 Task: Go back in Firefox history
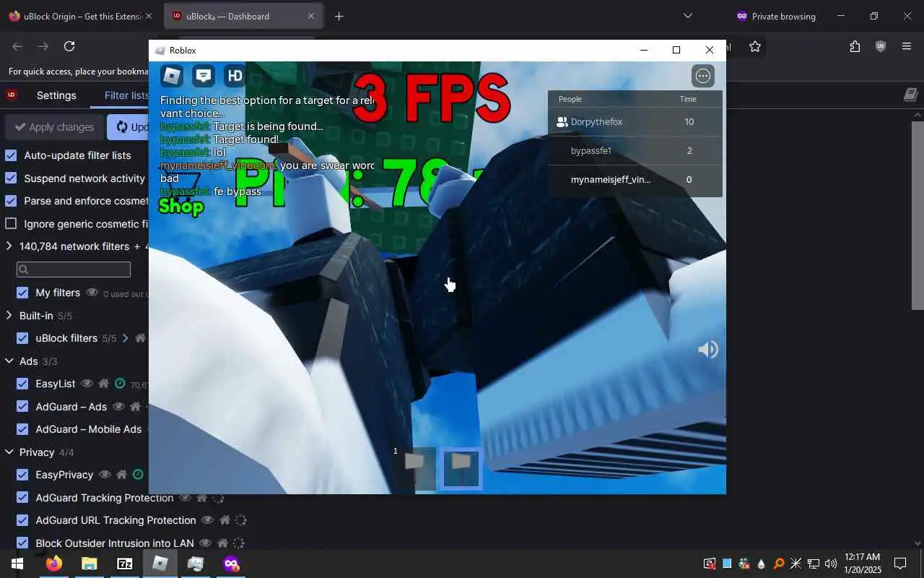click(17, 46)
